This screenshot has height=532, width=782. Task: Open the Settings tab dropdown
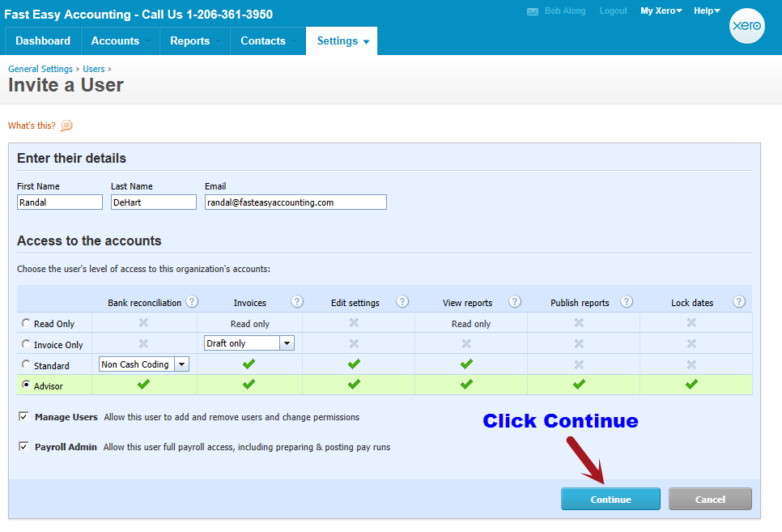pyautogui.click(x=342, y=41)
